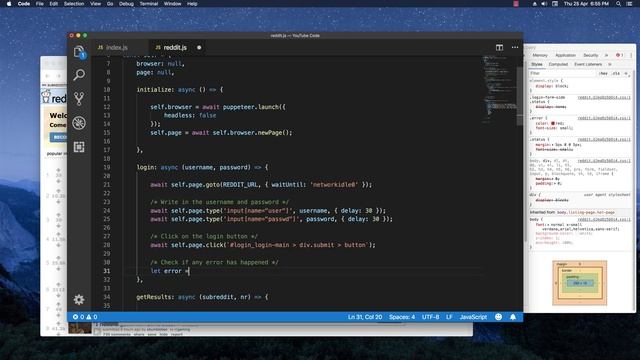Split the editor to the right
Image resolution: width=640 pixels, height=360 pixels.
click(x=499, y=47)
